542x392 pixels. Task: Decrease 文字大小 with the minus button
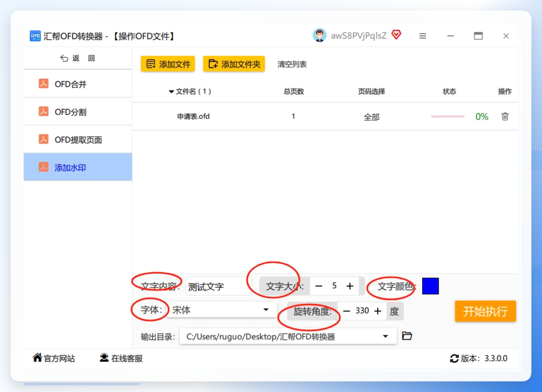(319, 286)
